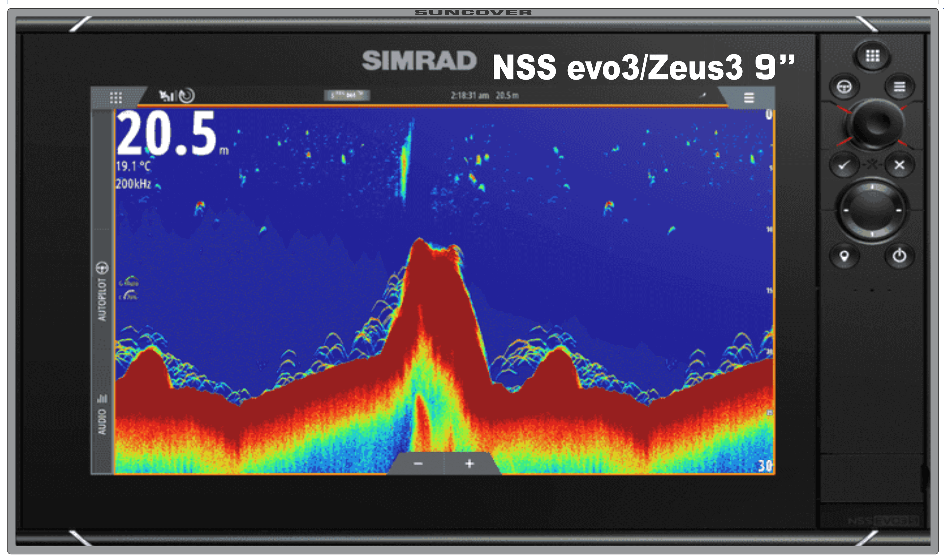The height and width of the screenshot is (560, 944).
Task: Click the 0 range value at top right
Action: click(769, 114)
